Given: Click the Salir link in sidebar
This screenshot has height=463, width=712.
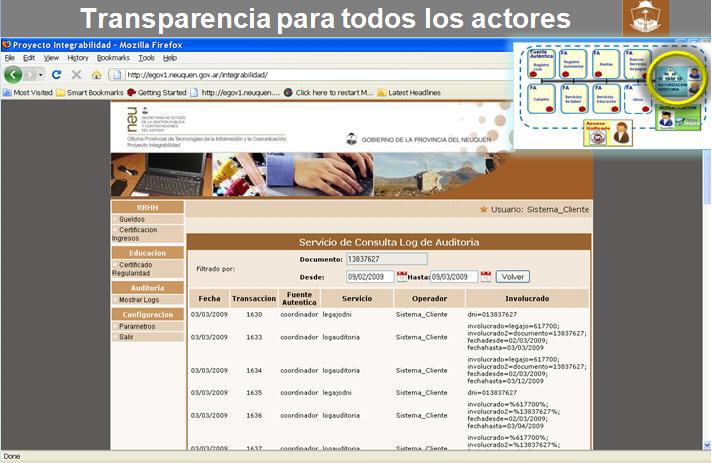Looking at the screenshot, I should pos(126,337).
